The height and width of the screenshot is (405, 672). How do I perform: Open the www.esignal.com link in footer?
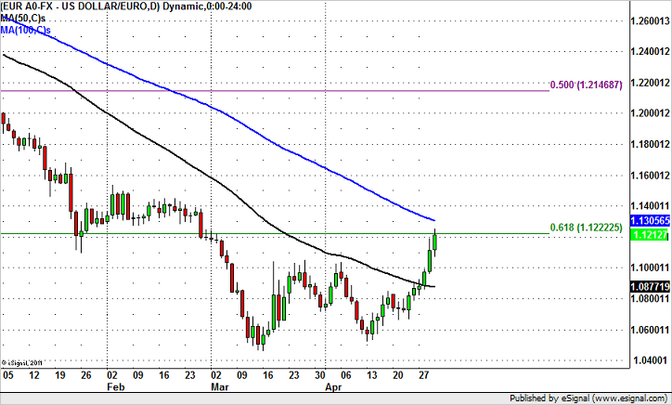(626, 397)
